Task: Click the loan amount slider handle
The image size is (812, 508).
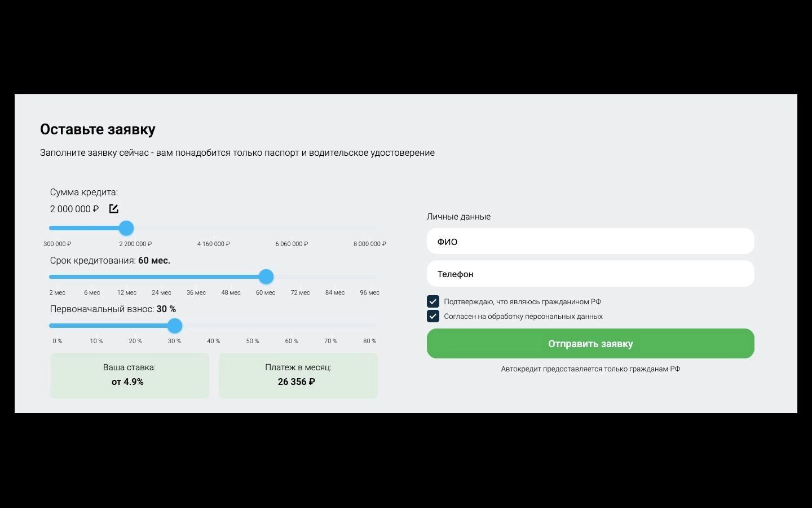Action: pos(126,228)
